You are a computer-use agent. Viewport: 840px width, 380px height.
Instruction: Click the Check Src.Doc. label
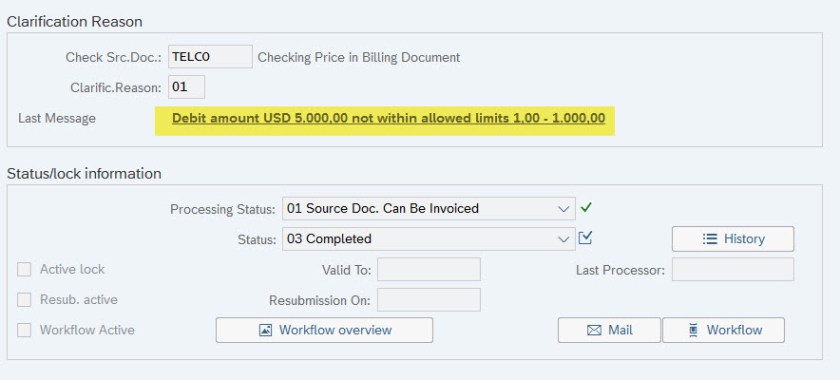[114, 57]
